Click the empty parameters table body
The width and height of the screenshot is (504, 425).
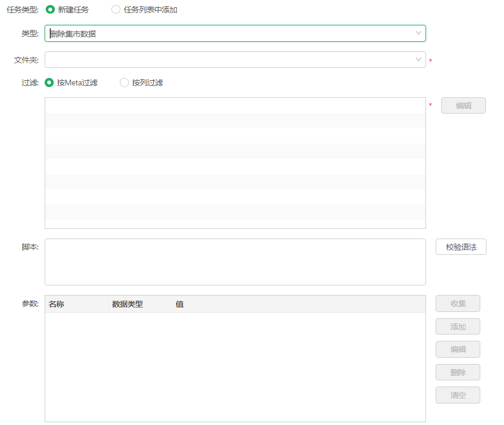(235, 367)
